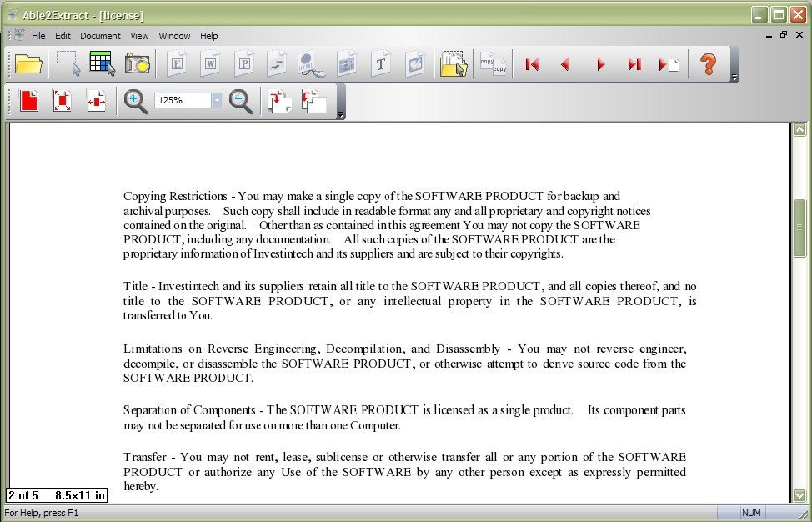Rotate the page clockwise
Viewport: 812px width, 522px height.
(278, 101)
